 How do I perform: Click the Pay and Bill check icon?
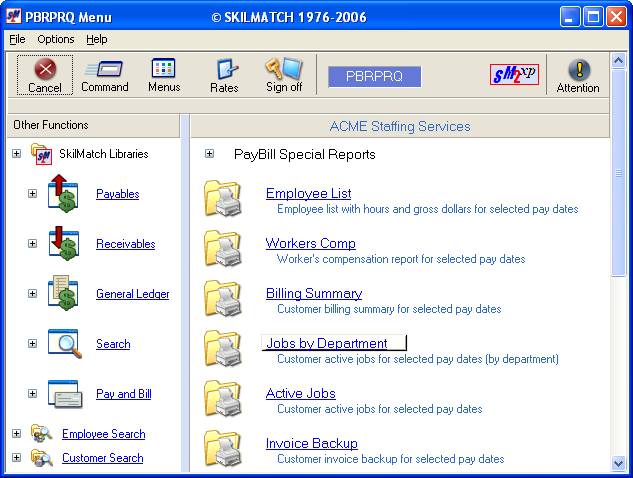point(65,394)
